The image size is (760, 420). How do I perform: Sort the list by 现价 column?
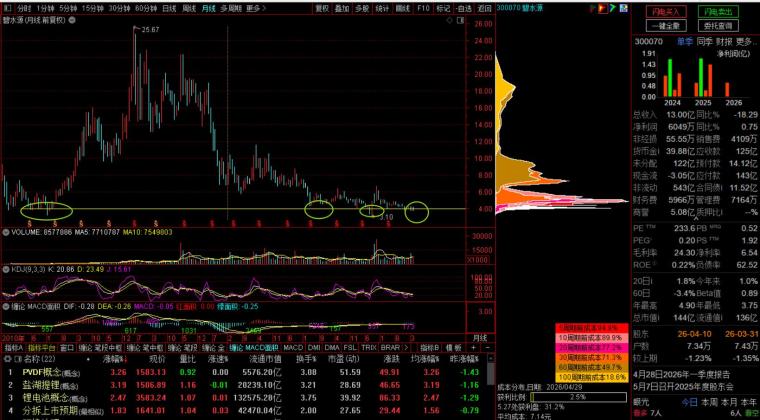pos(157,360)
